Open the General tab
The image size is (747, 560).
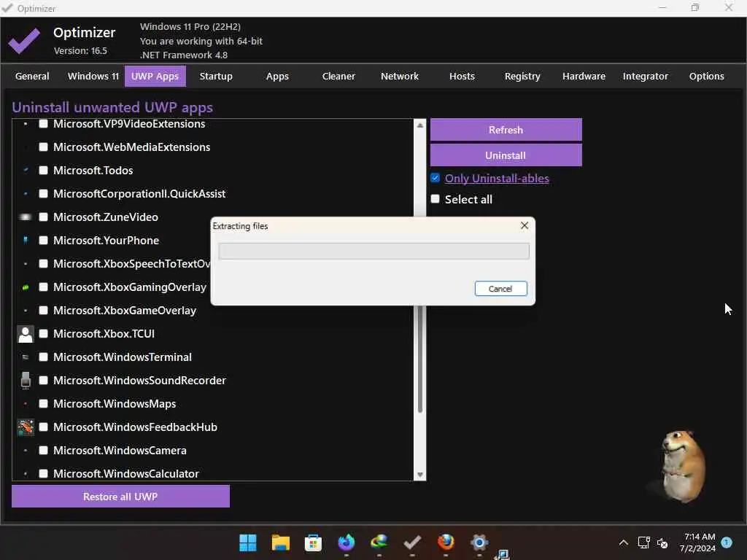click(32, 76)
